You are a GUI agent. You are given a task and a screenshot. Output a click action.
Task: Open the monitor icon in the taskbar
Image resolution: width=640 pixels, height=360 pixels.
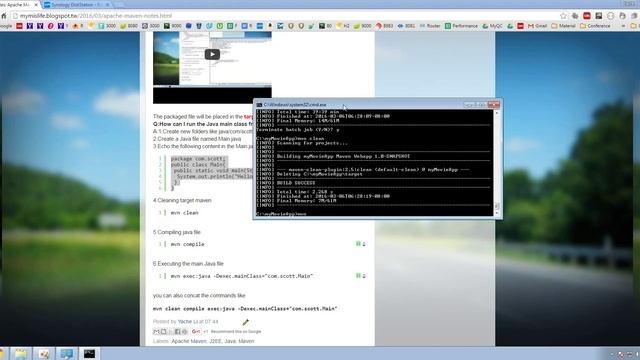[x=67, y=353]
